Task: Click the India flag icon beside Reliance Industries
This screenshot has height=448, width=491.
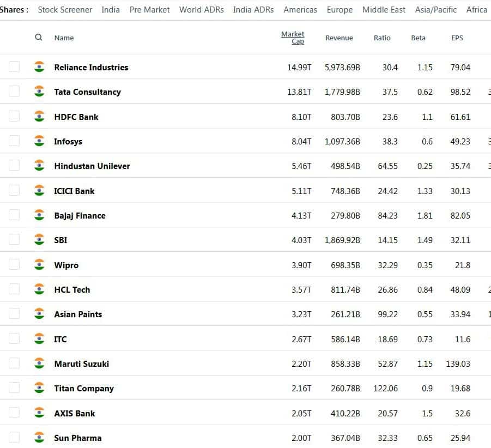Action: coord(39,67)
